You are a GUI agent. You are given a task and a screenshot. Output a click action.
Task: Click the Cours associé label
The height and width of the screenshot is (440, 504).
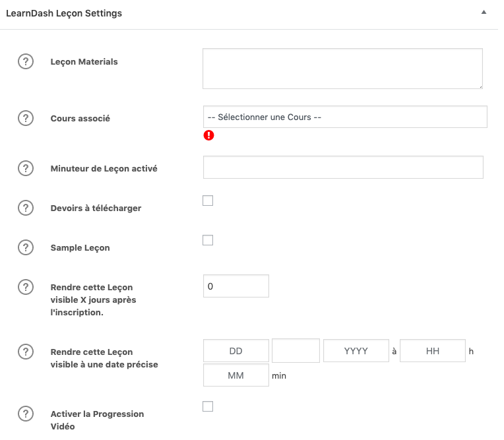(80, 118)
